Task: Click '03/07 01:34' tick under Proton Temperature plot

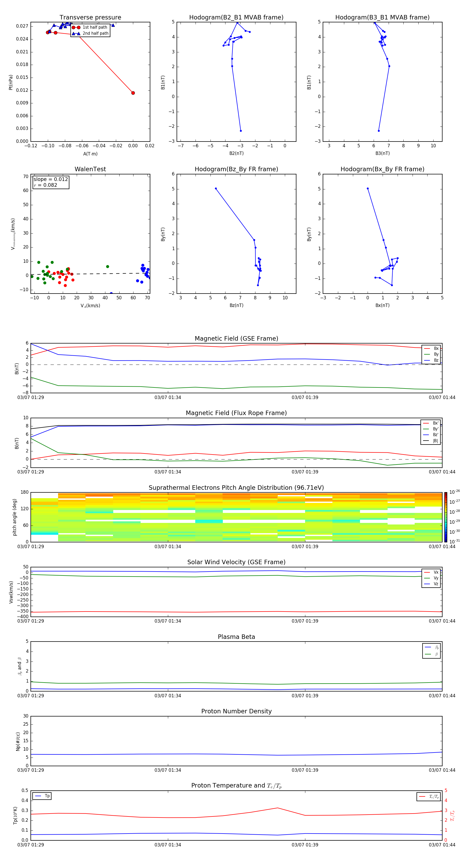Action: pos(168,845)
